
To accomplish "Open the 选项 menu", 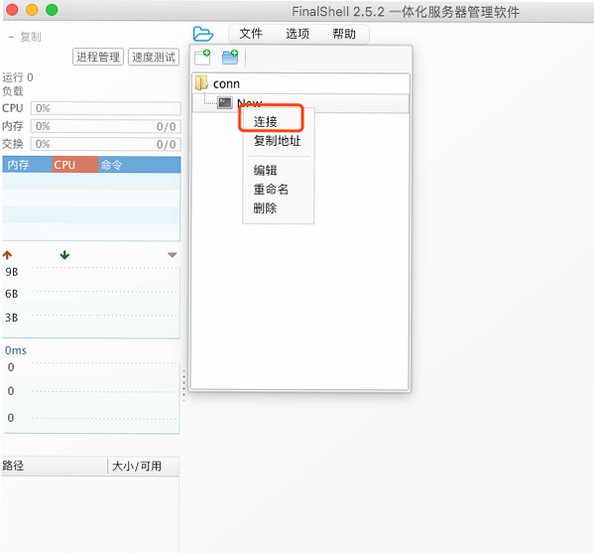I will click(x=297, y=34).
